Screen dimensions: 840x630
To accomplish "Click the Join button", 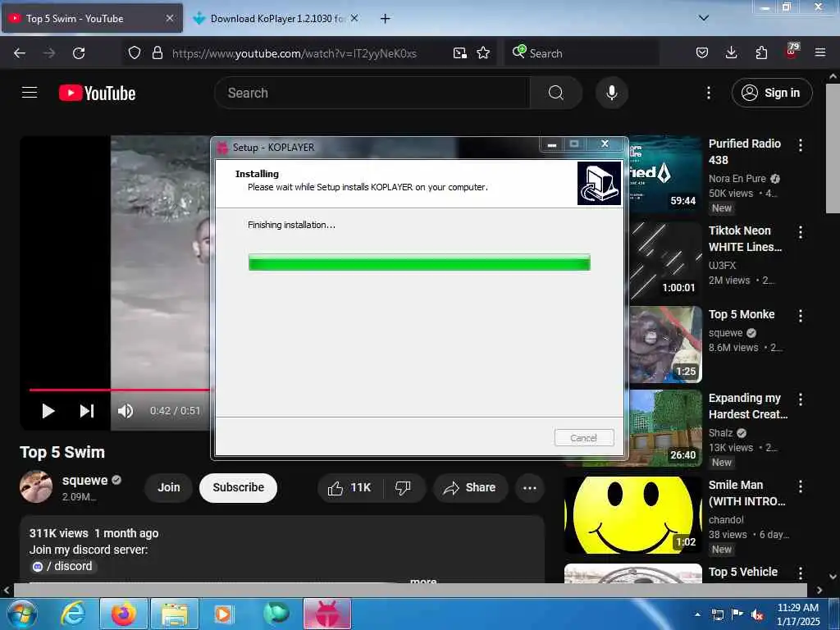I will click(x=168, y=487).
